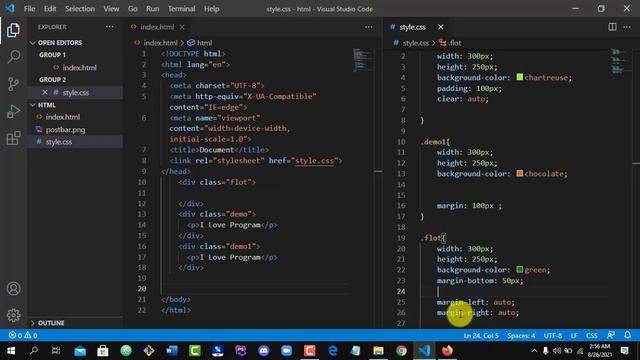Image resolution: width=640 pixels, height=360 pixels.
Task: Close the index.html editor tab
Action: [182, 27]
